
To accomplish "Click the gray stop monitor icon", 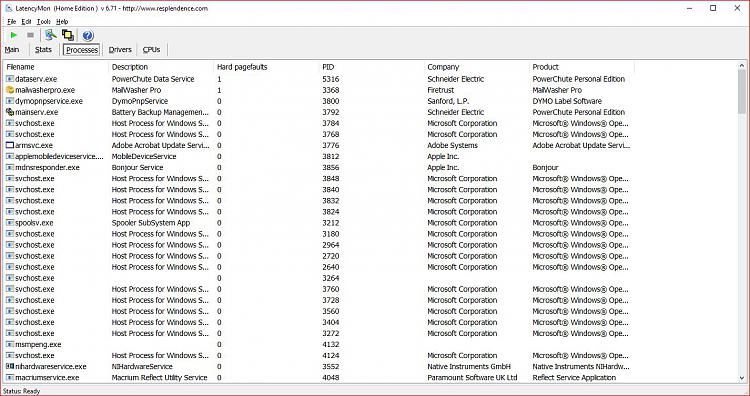I will pyautogui.click(x=30, y=35).
